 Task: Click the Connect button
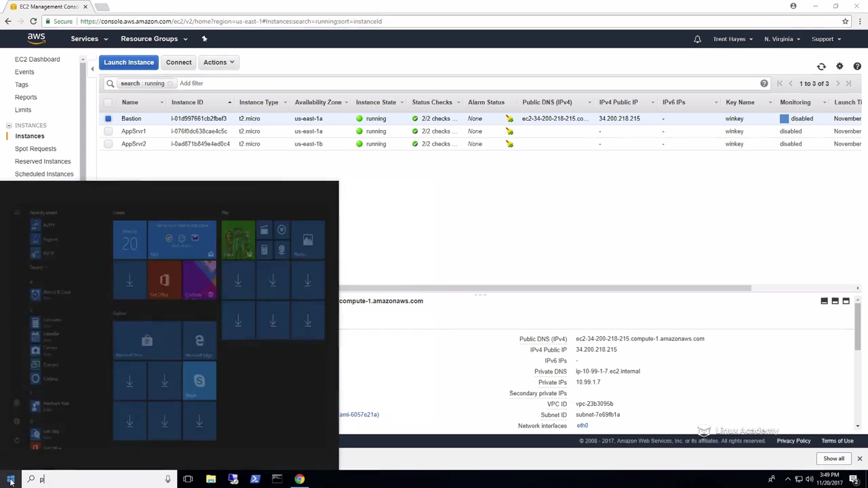coord(179,62)
